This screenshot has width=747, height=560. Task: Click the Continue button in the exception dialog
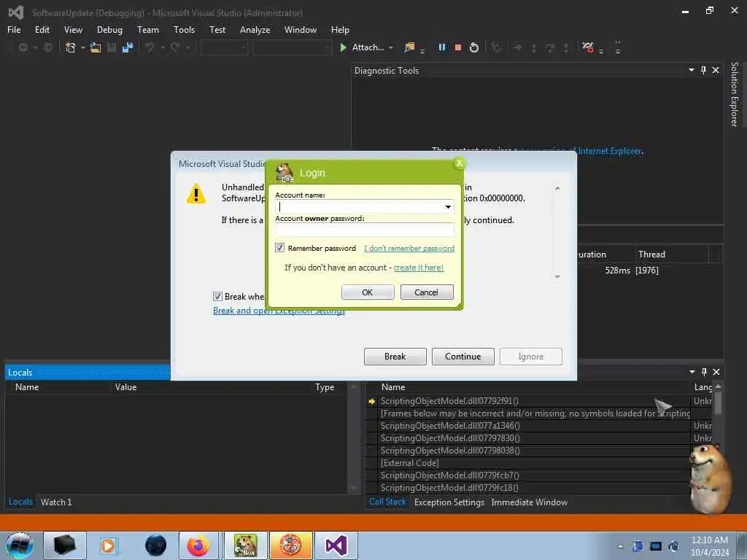click(462, 356)
